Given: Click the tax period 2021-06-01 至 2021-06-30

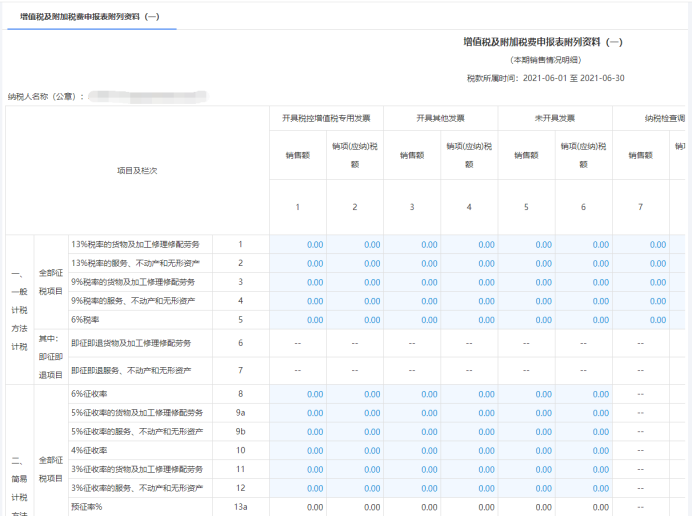Looking at the screenshot, I should [x=574, y=78].
